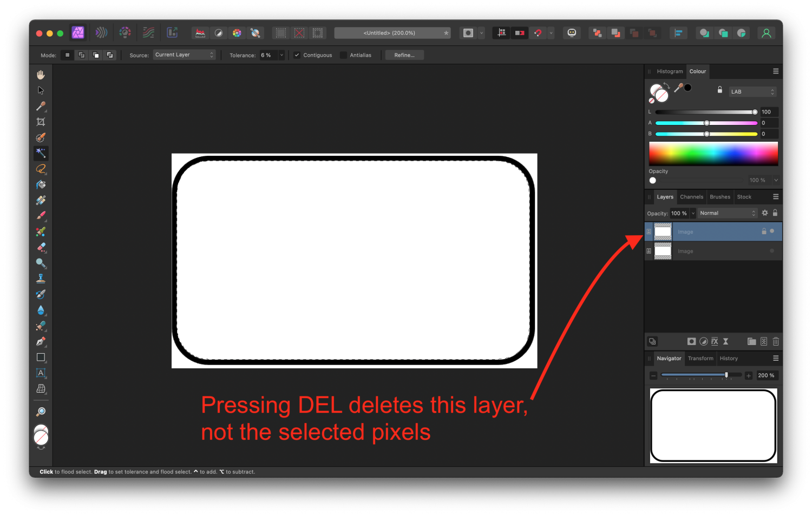Select the top Image layer thumbnail

point(663,231)
